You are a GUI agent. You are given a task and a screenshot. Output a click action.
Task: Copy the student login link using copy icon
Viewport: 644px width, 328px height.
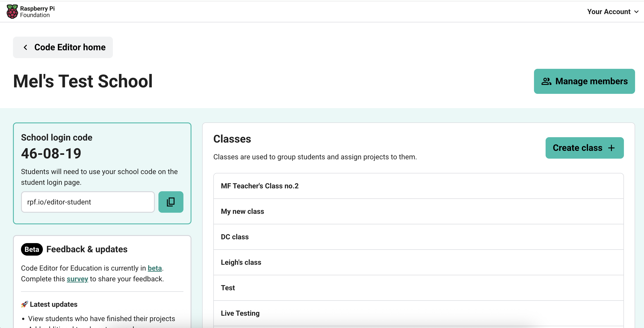click(x=171, y=202)
